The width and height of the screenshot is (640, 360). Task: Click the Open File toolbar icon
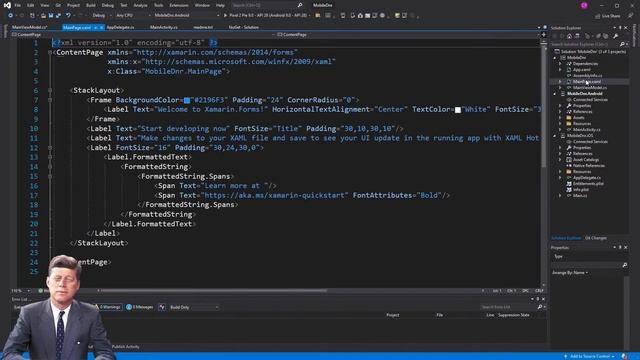tap(43, 16)
